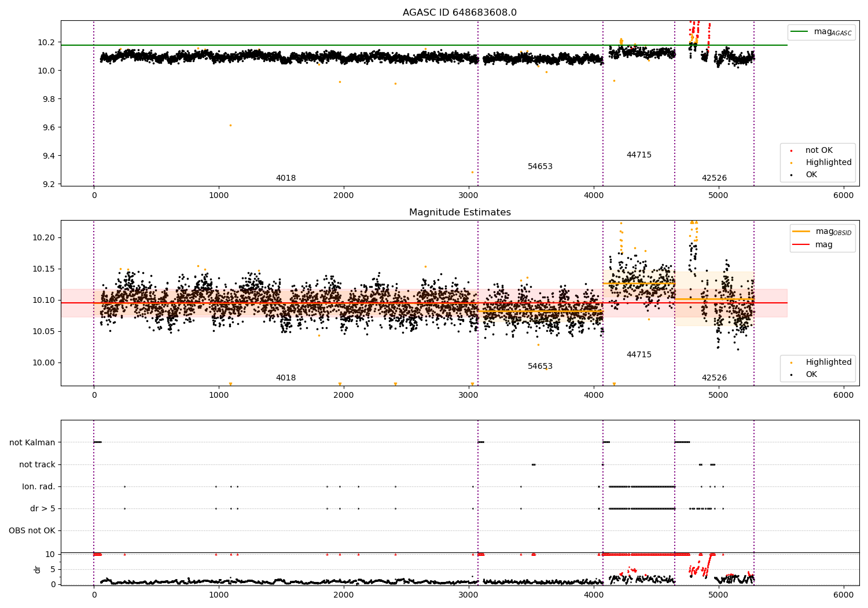The image size is (868, 608).
Task: Select 'Highlighted' legend entry in Magnitude Estimates panel
Action: (x=829, y=362)
